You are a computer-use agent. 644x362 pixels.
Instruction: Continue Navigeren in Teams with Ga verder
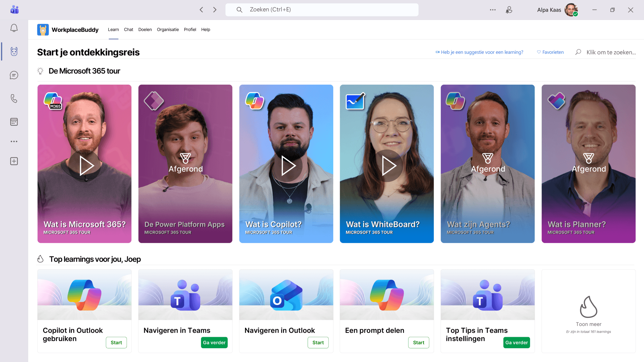coord(214,343)
